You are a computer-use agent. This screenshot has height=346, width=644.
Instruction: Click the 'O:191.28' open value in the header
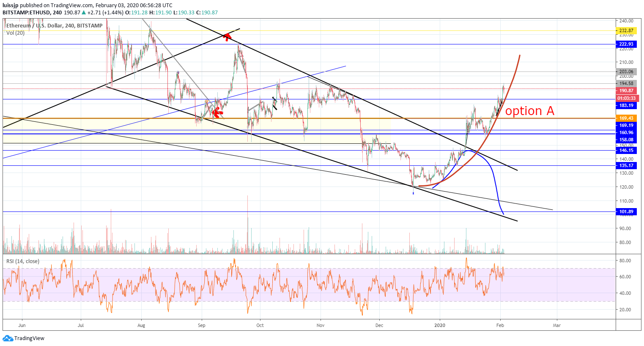[x=136, y=13]
